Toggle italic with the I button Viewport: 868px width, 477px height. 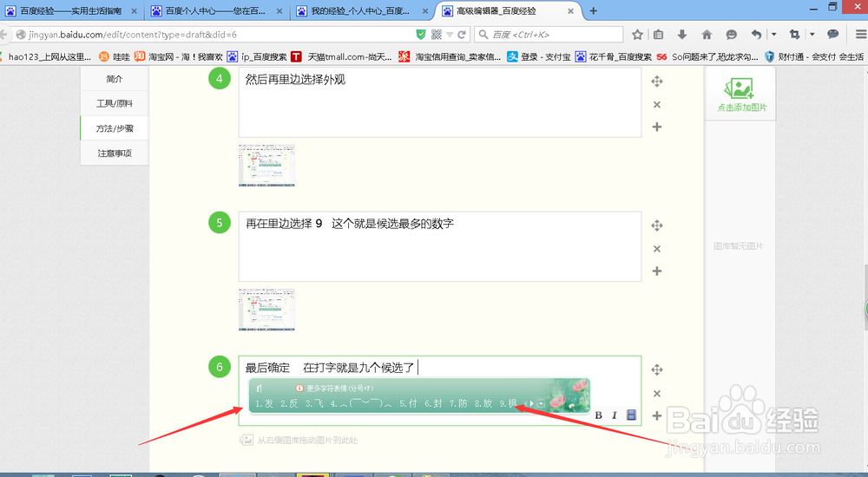click(614, 415)
